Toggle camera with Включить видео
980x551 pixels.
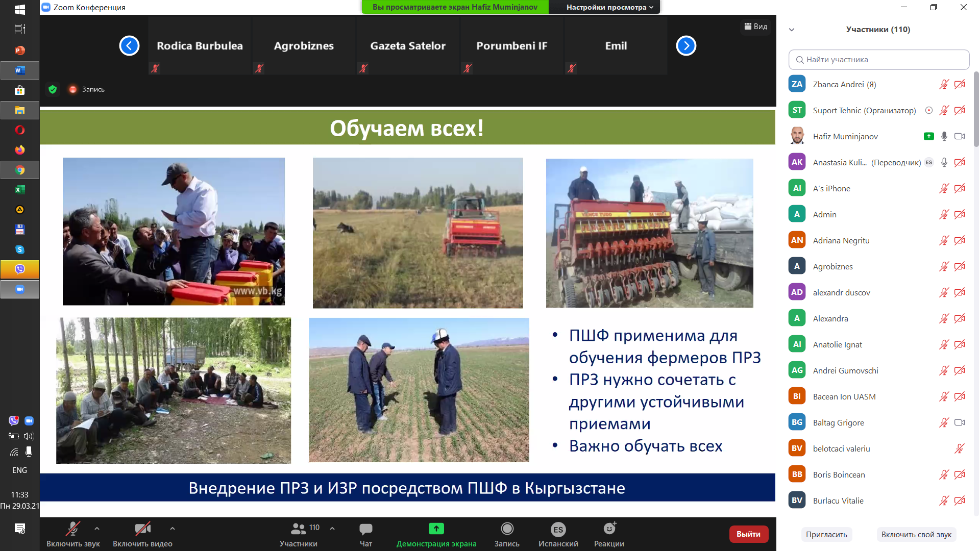pyautogui.click(x=142, y=529)
